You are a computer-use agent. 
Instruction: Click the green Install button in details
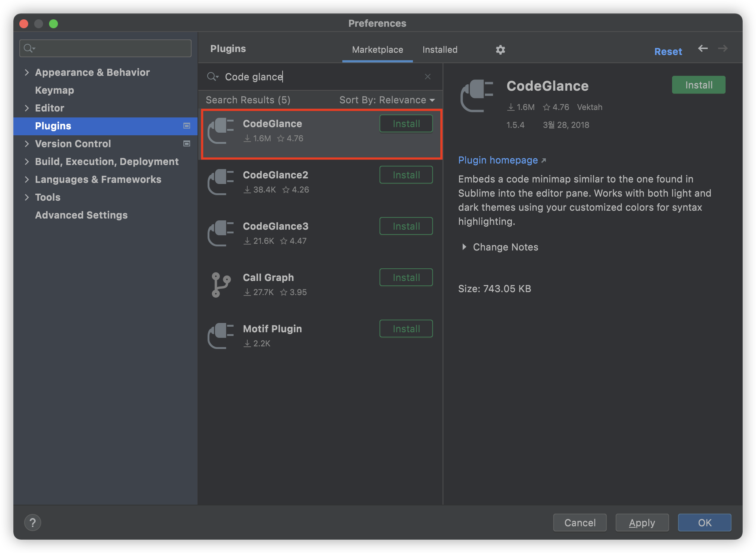pyautogui.click(x=698, y=85)
